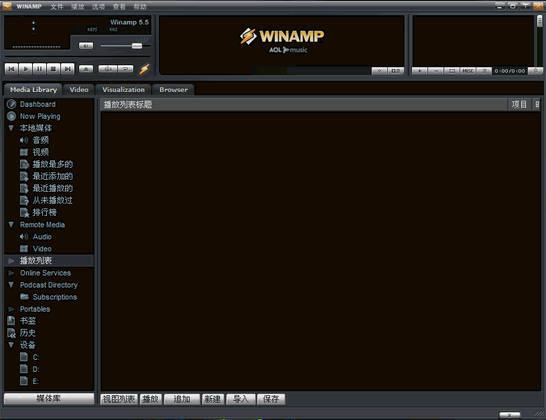Image resolution: width=546 pixels, height=420 pixels.
Task: Select 最近添加的 smart view
Action: tap(53, 176)
